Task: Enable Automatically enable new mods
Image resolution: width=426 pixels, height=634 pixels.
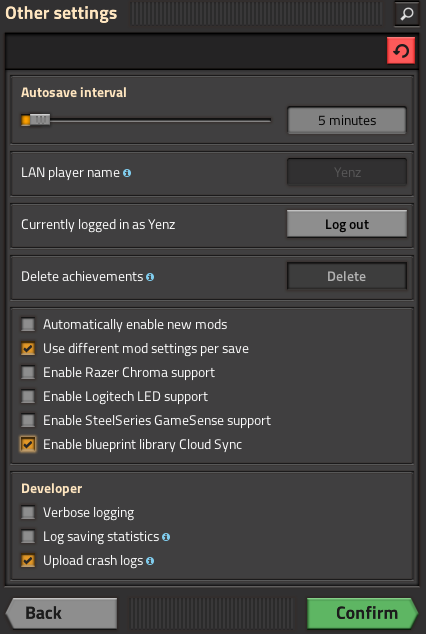Action: click(28, 324)
